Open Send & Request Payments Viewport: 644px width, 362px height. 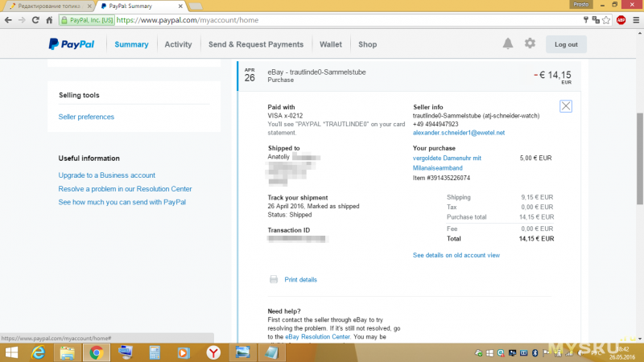256,44
